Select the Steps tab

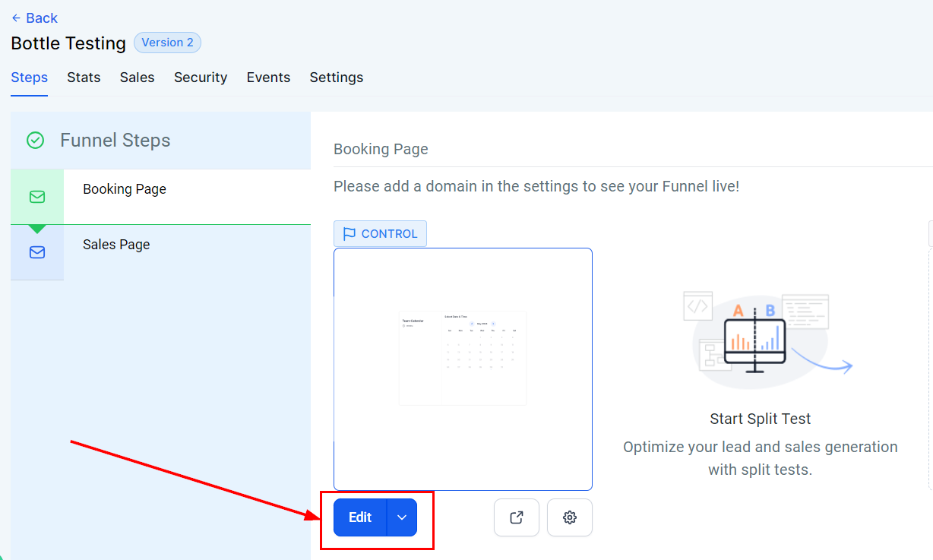30,78
